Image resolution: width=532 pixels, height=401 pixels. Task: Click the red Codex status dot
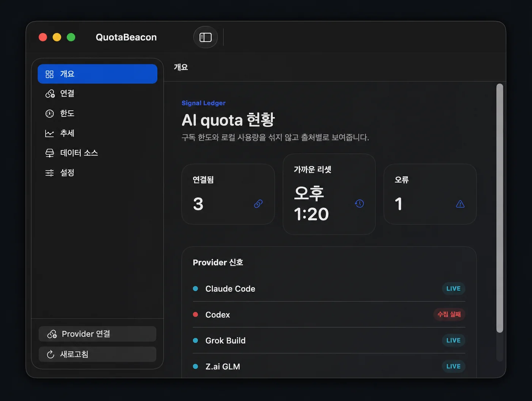(195, 315)
